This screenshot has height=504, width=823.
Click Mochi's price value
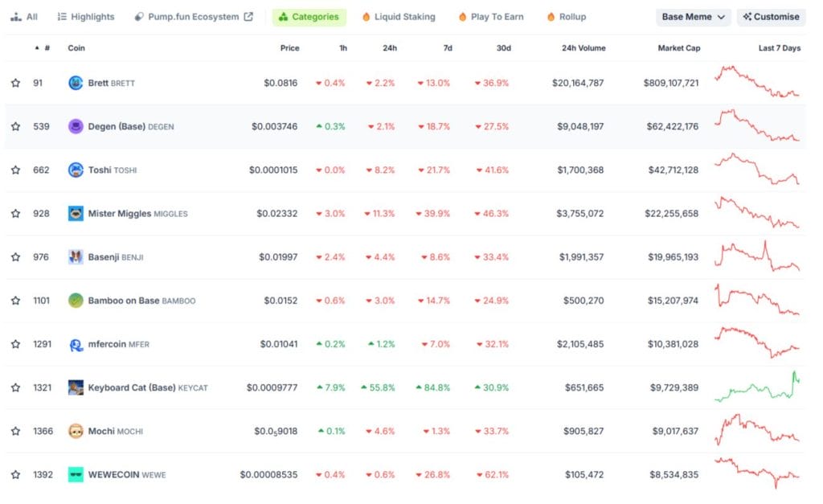tap(276, 432)
